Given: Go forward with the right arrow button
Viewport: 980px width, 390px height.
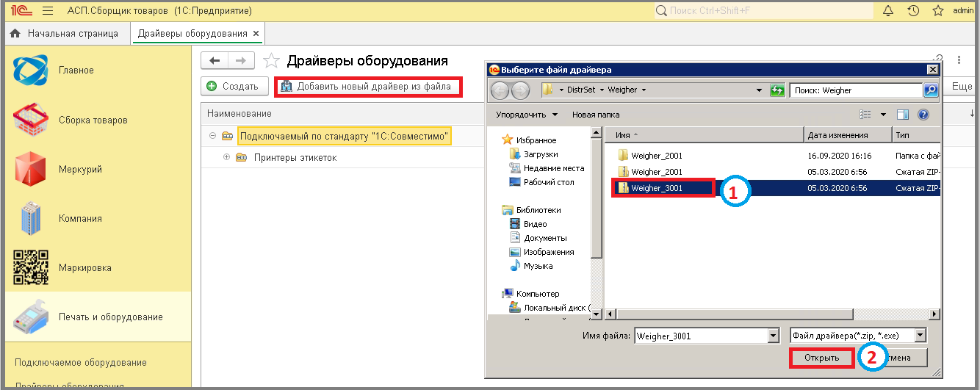Looking at the screenshot, I should click(x=241, y=61).
